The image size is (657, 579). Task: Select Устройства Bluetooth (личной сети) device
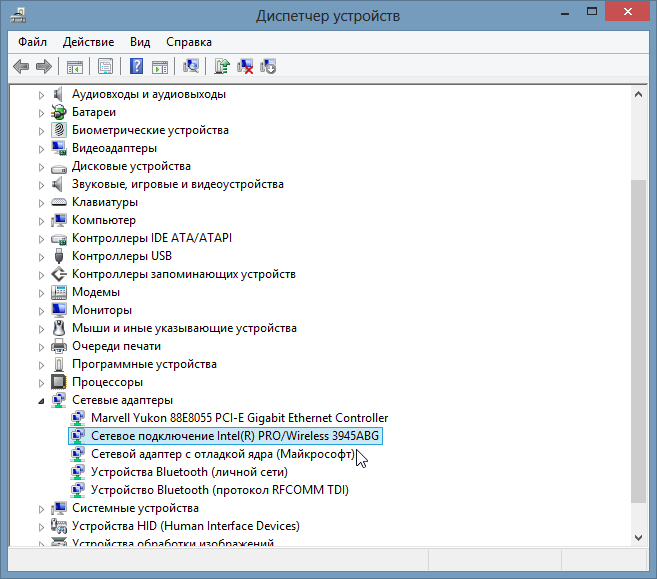pos(189,472)
